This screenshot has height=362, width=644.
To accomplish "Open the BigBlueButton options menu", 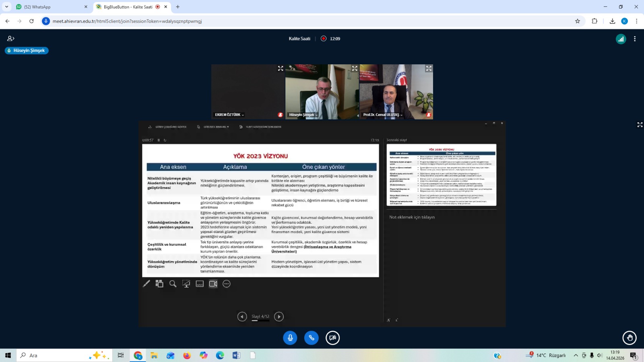I will (x=635, y=39).
